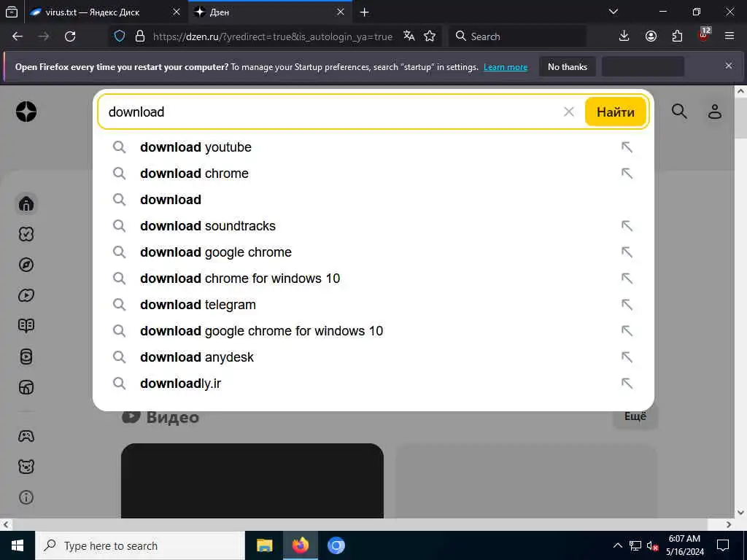
Task: Click the horizontal scrollbar right arrow
Action: point(729,525)
